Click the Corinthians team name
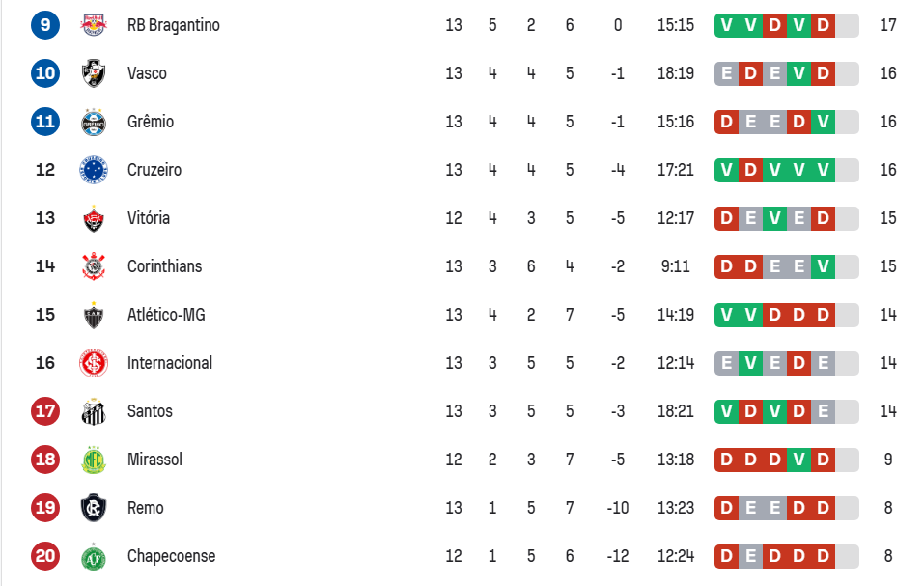Image resolution: width=924 pixels, height=586 pixels. point(162,266)
